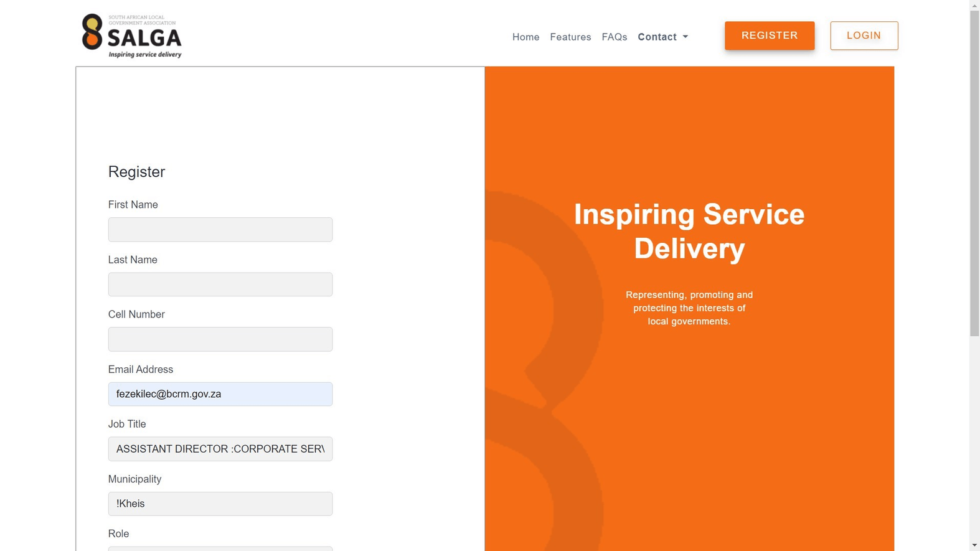The width and height of the screenshot is (980, 551).
Task: Open the FAQs menu item
Action: tap(614, 37)
